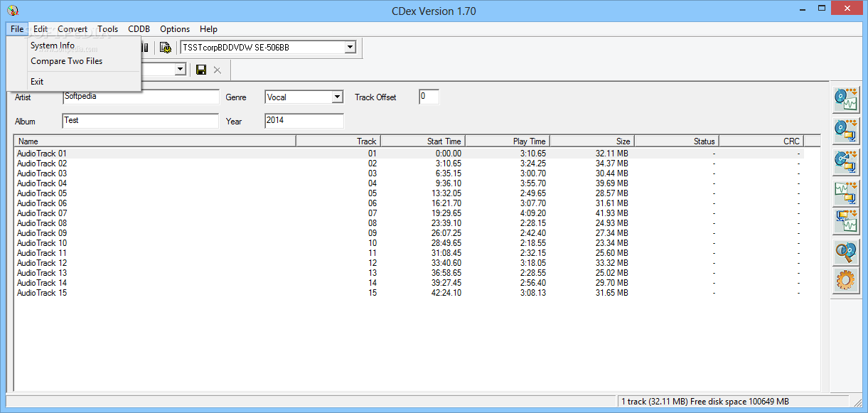The width and height of the screenshot is (868, 413).
Task: Open the Convert menu
Action: pos(73,29)
